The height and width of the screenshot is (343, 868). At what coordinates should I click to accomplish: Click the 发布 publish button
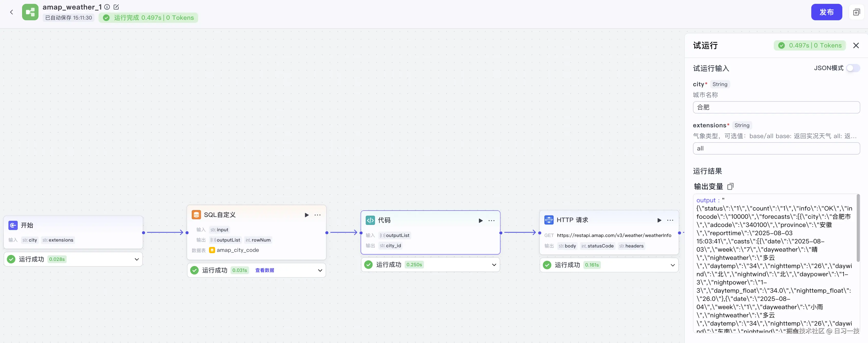coord(827,12)
